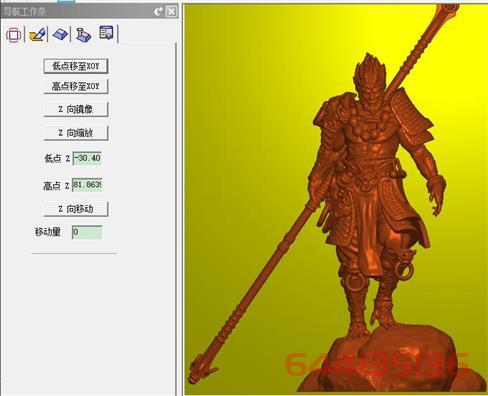This screenshot has height=396, width=488.
Task: Click the 高点移至XOY button
Action: [x=76, y=86]
